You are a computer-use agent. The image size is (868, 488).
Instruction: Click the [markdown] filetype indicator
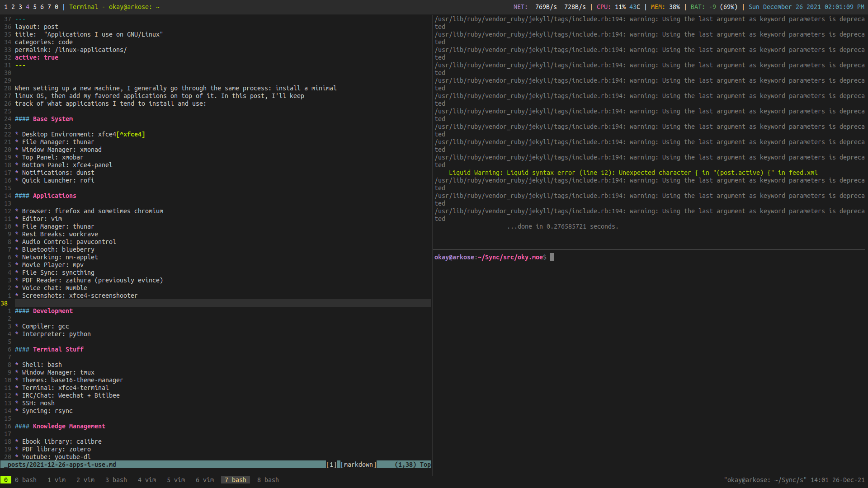(358, 465)
